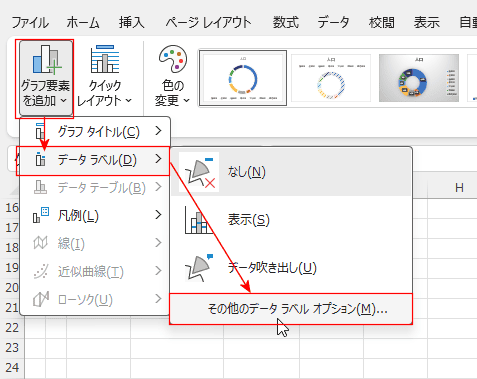This screenshot has height=379, width=477.
Task: Pick the striped donut chart style thumbnail
Action: 331,78
